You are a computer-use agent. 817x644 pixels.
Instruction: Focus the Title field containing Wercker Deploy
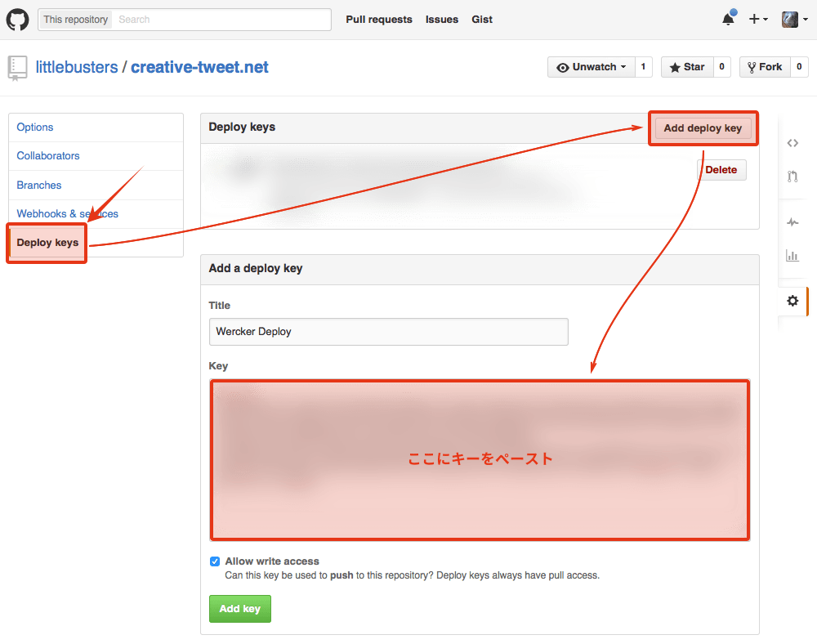(388, 332)
